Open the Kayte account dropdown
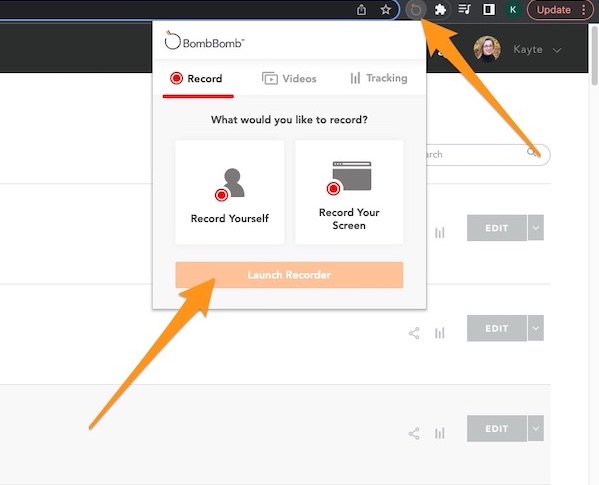 coord(537,50)
